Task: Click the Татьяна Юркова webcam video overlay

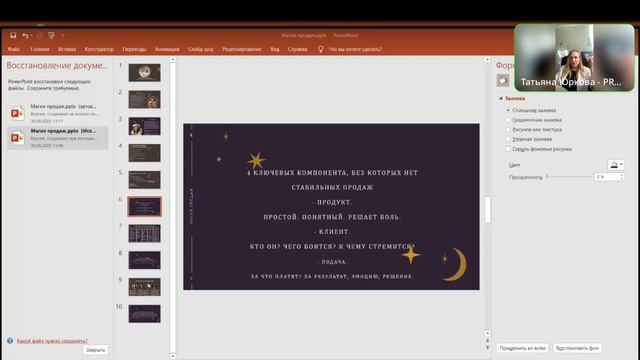Action: tap(574, 58)
